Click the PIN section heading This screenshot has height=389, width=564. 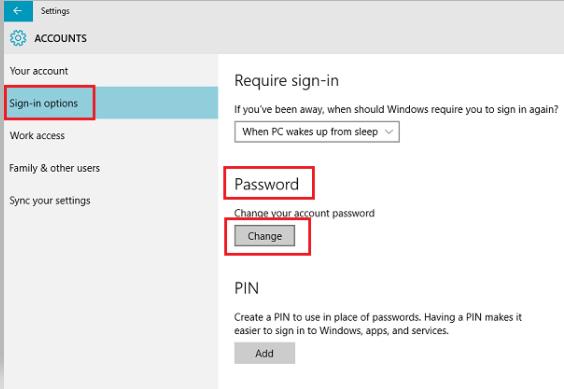[247, 288]
